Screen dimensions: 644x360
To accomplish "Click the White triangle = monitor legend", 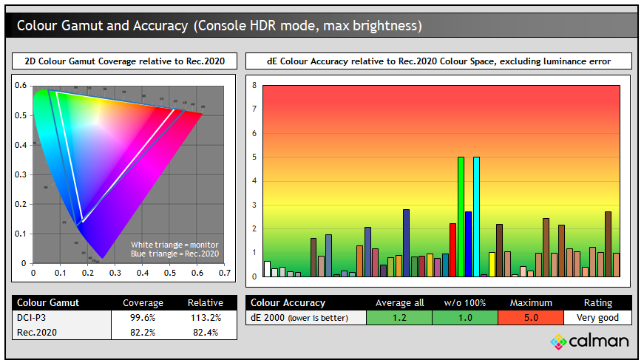I will (174, 245).
